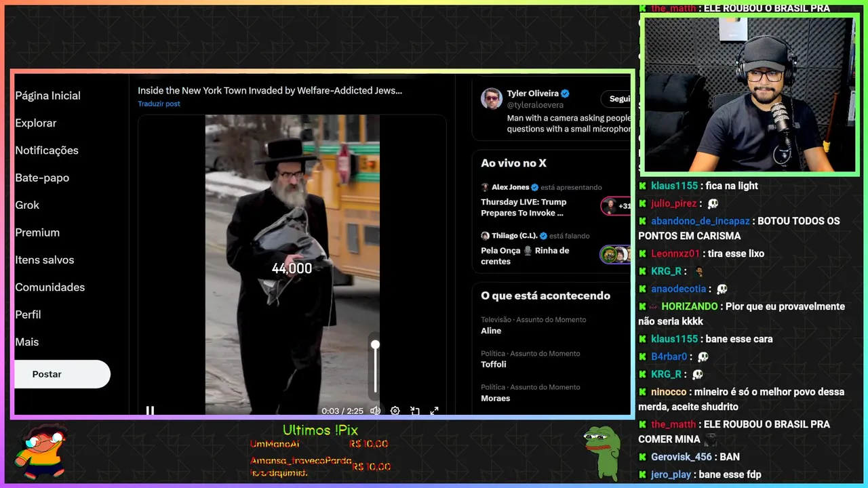Open Grok from the sidebar
The image size is (868, 488).
coord(27,205)
